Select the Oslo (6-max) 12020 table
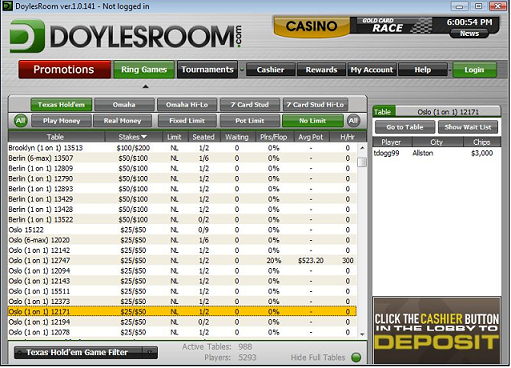 click(x=182, y=240)
